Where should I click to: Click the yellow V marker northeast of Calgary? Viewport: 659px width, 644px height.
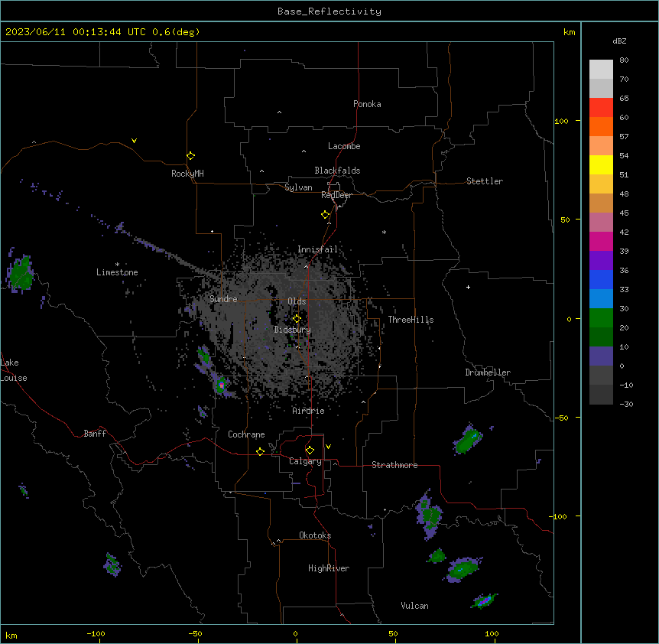click(x=328, y=447)
